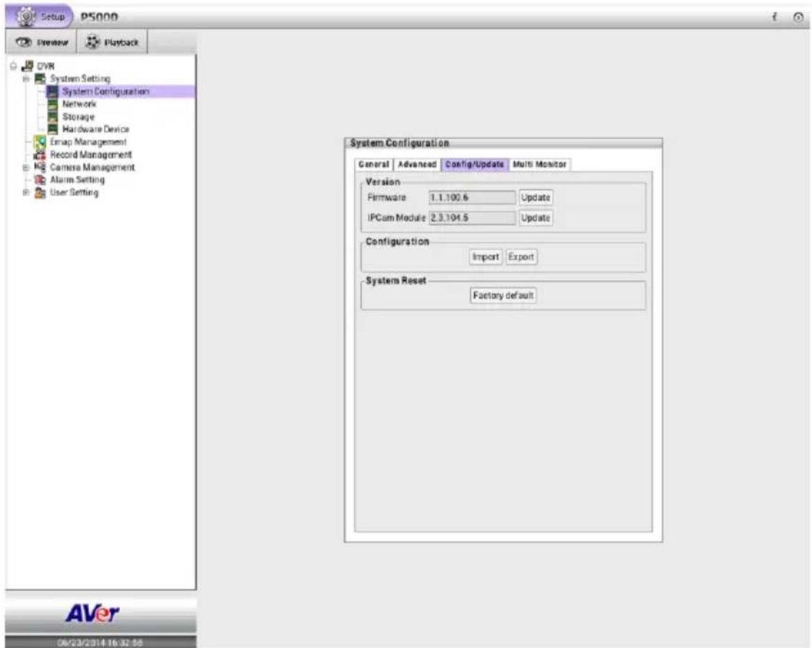Collapse the System Setting tree branch
The width and height of the screenshot is (812, 648).
(26, 79)
